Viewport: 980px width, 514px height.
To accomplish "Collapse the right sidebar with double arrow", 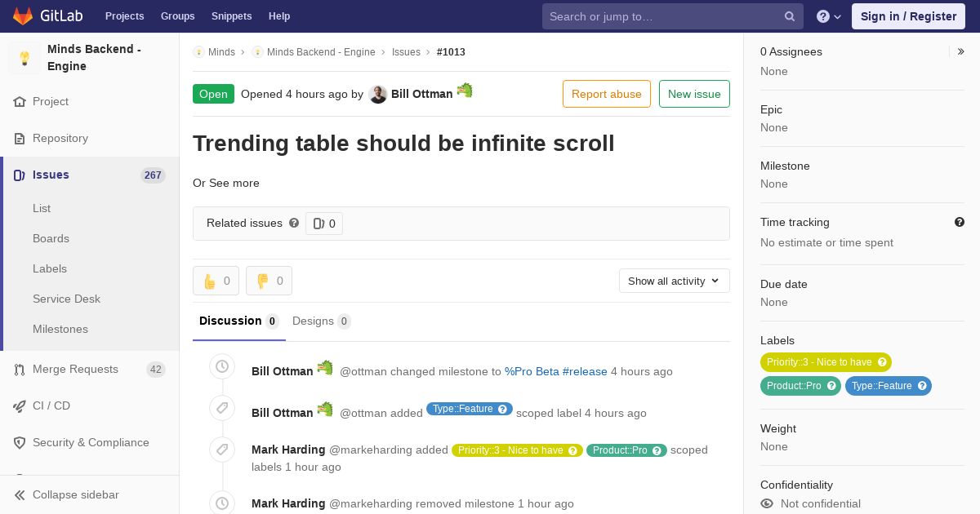I will pos(961,51).
